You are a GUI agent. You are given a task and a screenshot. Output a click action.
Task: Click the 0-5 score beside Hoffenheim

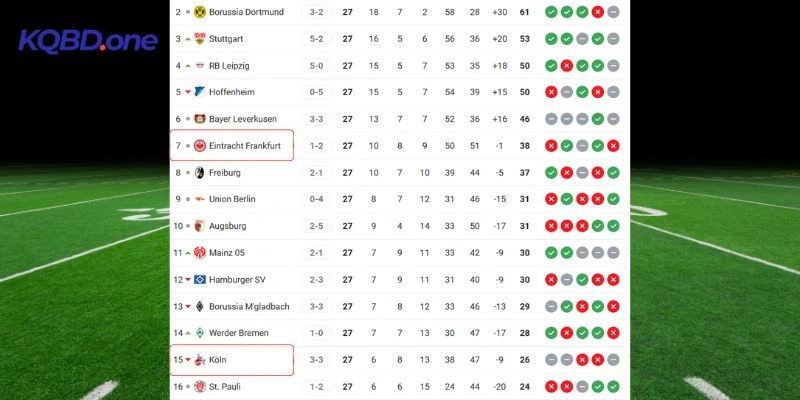[x=316, y=92]
